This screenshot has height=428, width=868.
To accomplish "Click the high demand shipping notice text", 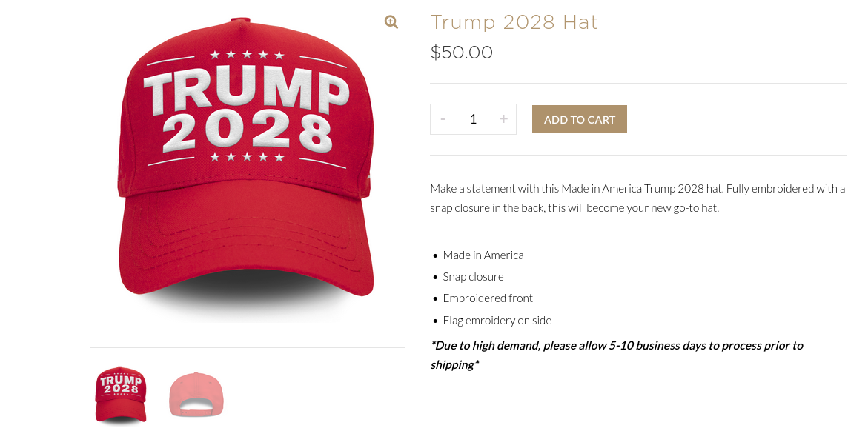I will pos(617,355).
